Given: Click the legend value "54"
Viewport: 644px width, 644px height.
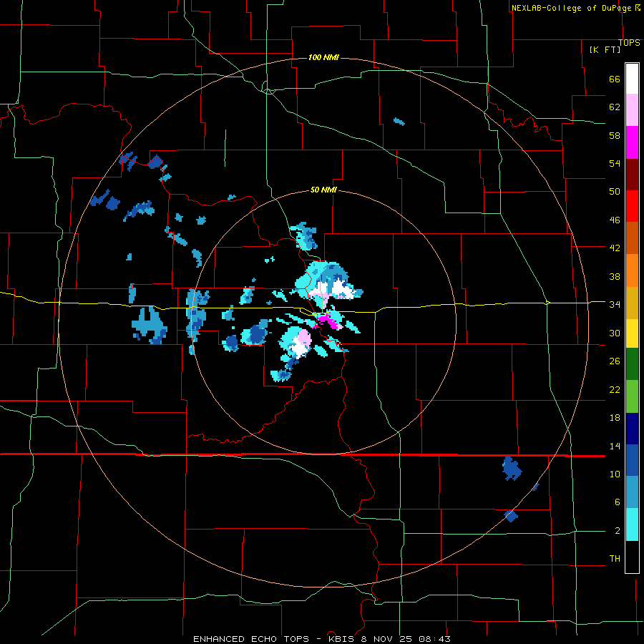Looking at the screenshot, I should pyautogui.click(x=615, y=163).
